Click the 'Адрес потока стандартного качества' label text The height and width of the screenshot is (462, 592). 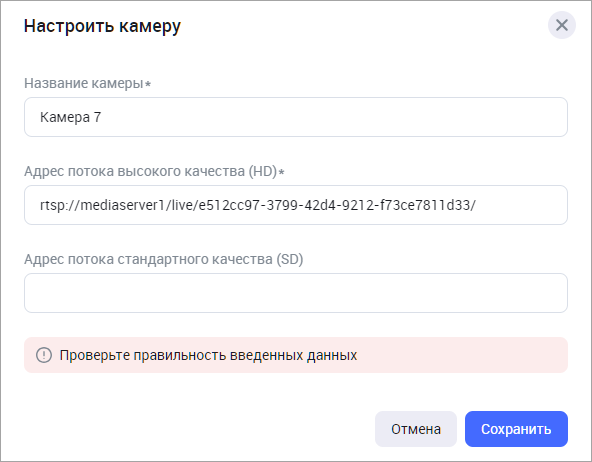(x=148, y=259)
